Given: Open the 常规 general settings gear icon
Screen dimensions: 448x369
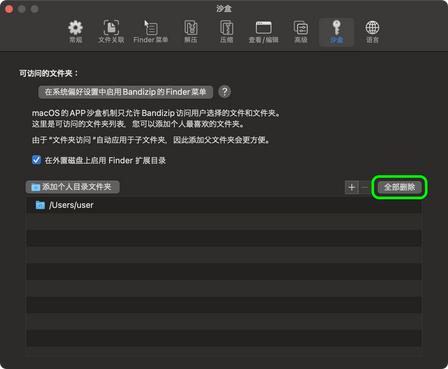Looking at the screenshot, I should pos(76,32).
